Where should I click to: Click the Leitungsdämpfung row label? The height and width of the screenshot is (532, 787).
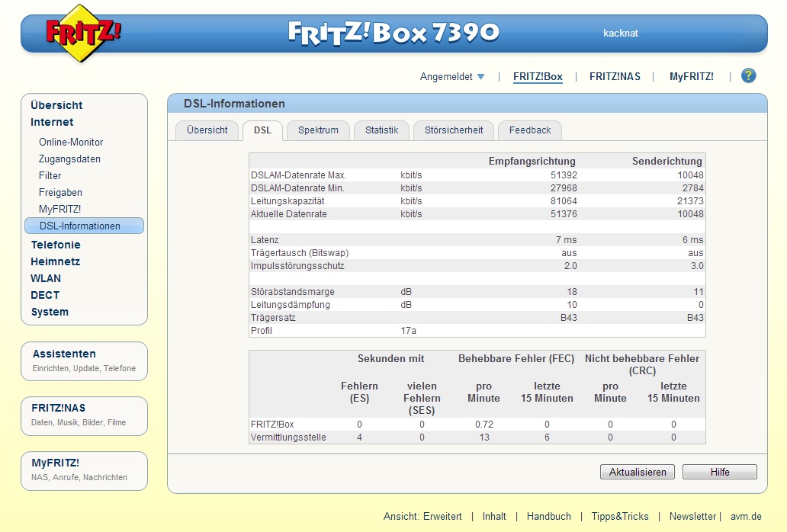pos(290,305)
